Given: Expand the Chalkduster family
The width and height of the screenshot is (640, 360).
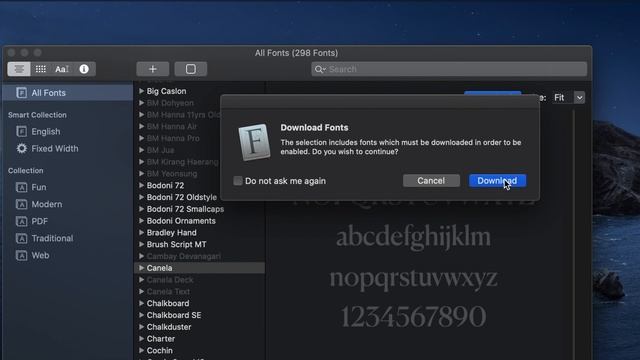Looking at the screenshot, I should tap(141, 327).
